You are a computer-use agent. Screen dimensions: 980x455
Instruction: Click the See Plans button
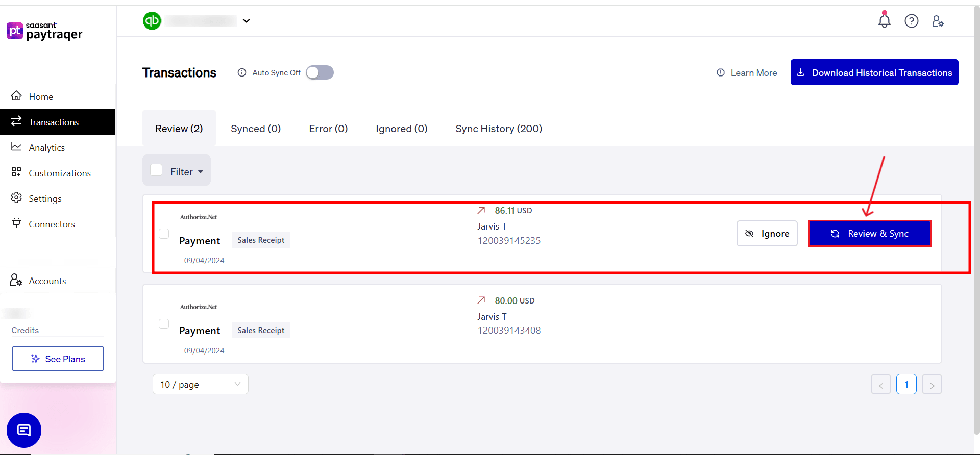[x=58, y=359]
